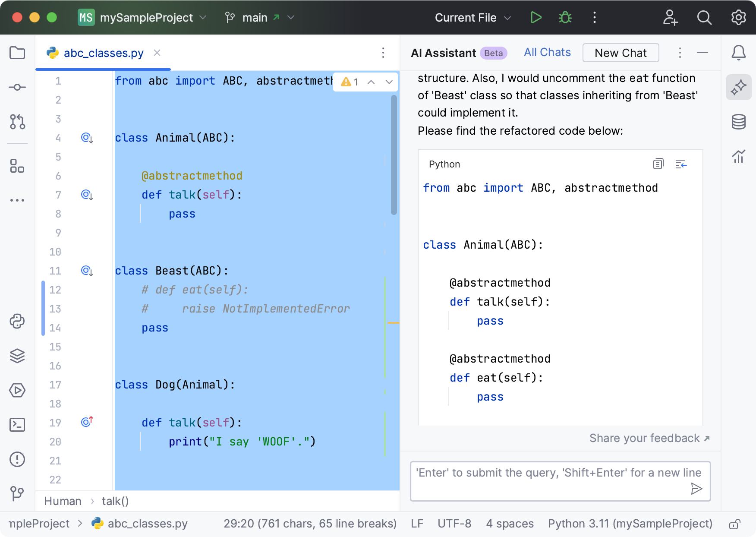This screenshot has width=756, height=537.
Task: Expand the mySampleProject dropdown
Action: click(142, 18)
